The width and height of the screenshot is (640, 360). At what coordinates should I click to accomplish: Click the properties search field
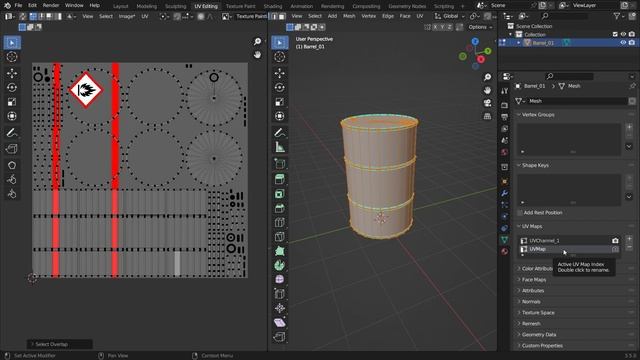pyautogui.click(x=570, y=76)
